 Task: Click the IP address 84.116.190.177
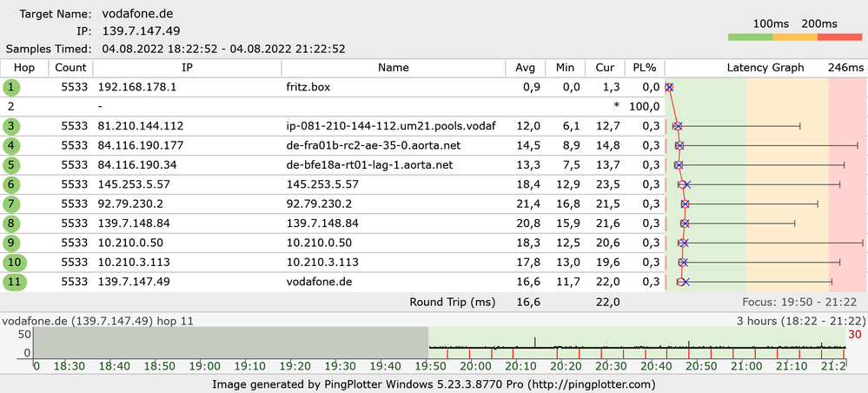point(140,146)
